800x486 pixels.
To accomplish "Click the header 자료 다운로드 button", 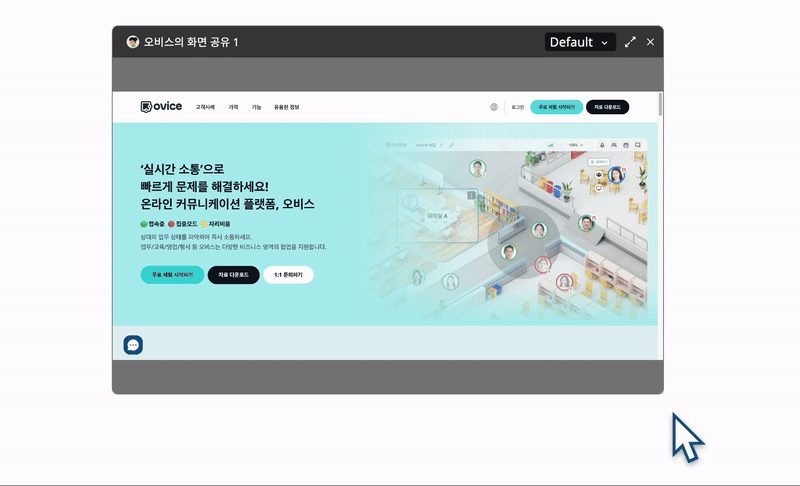I will click(607, 107).
